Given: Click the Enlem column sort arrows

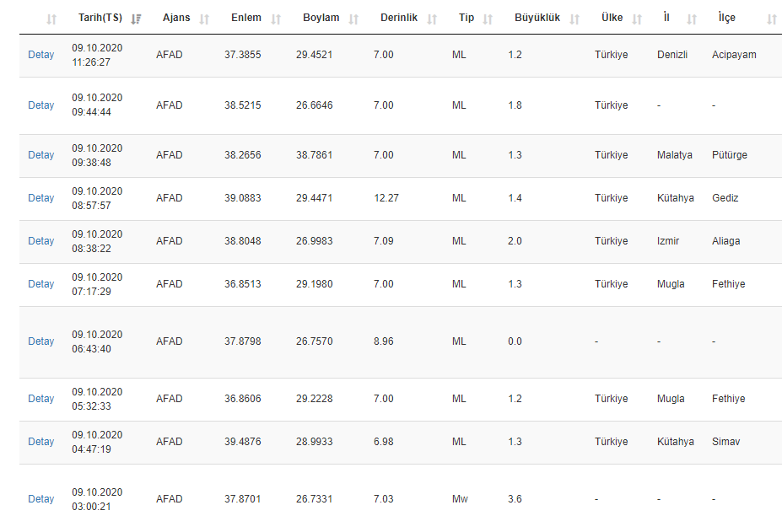Looking at the screenshot, I should [x=276, y=19].
